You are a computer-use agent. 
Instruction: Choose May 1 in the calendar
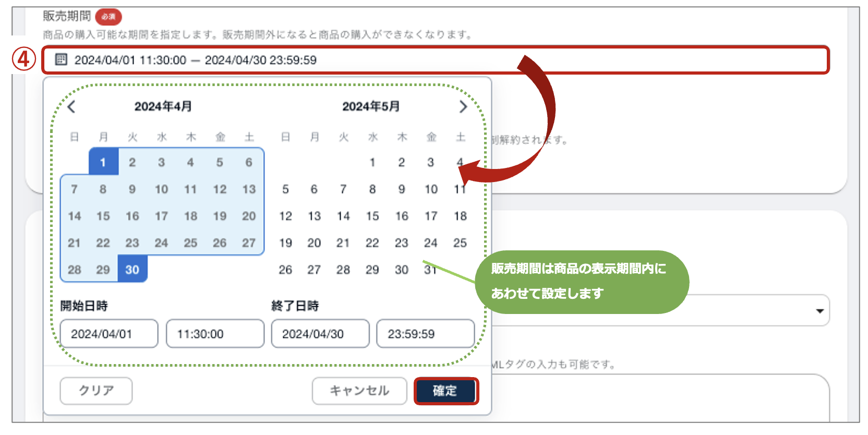(x=372, y=162)
